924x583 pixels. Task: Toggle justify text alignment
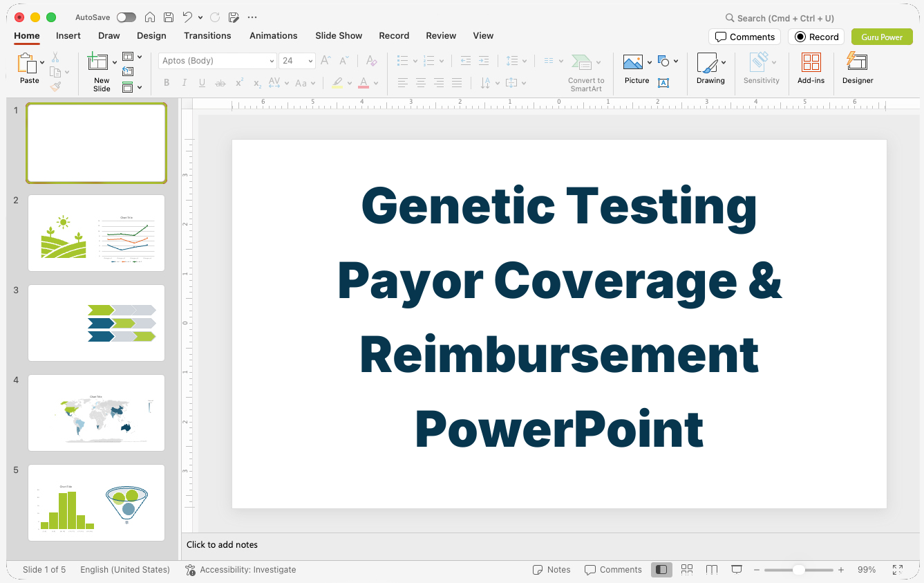coord(457,83)
